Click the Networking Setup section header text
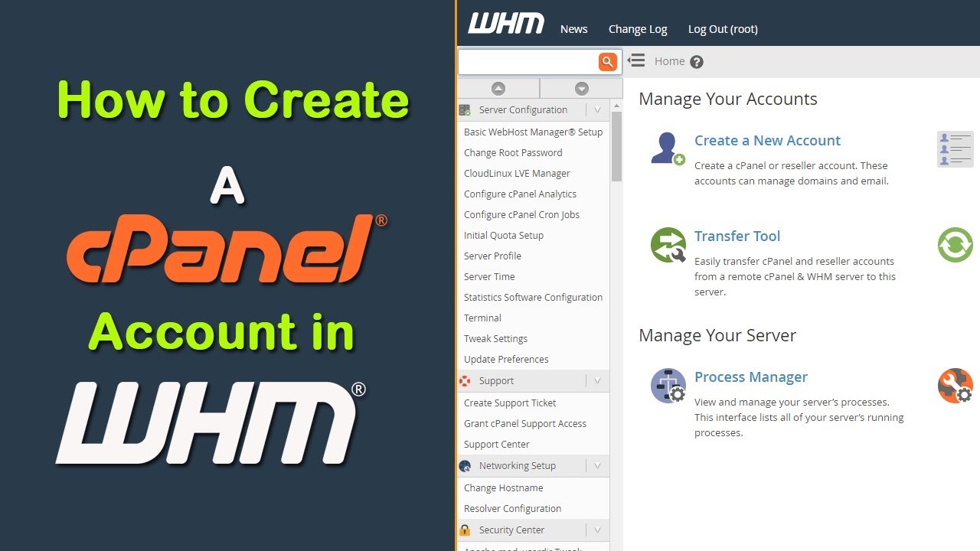This screenshot has width=980, height=551. coord(518,466)
